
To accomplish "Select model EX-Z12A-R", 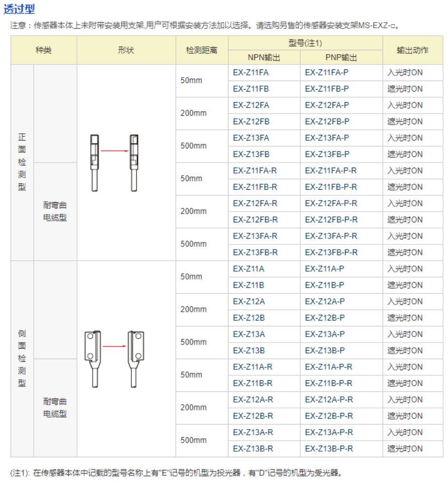I will [253, 399].
